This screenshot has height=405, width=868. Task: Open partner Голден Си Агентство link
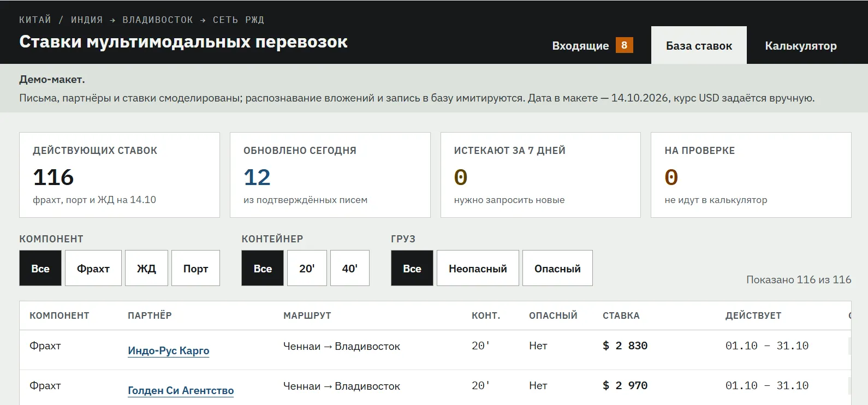pos(181,390)
